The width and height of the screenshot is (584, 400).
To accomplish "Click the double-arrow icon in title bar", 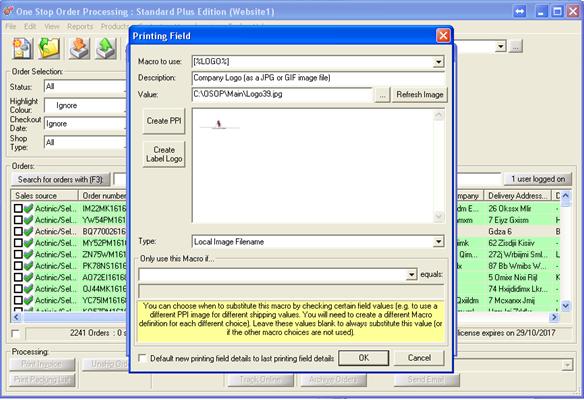I will click(x=520, y=11).
